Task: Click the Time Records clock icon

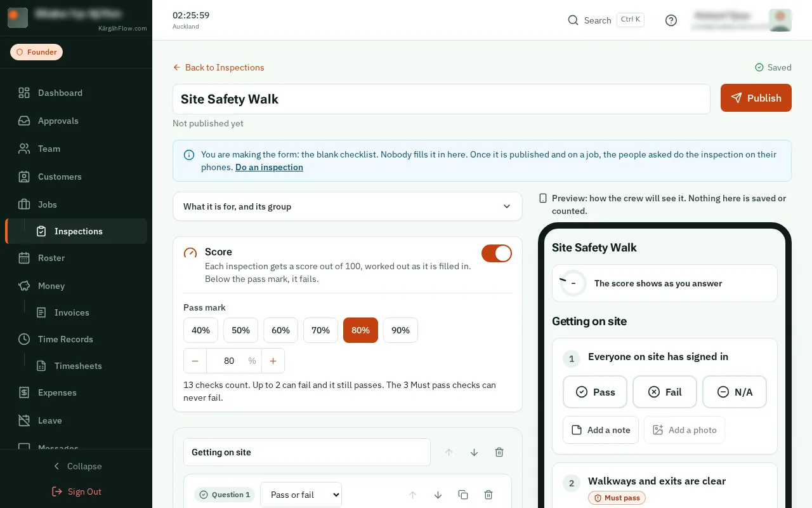Action: 24,339
